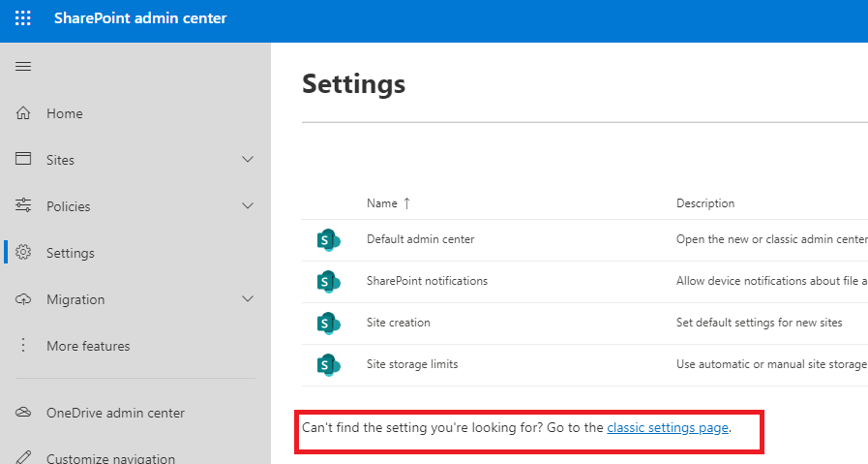Click the pencil icon for Customize navigation
This screenshot has height=464, width=868.
(x=24, y=457)
